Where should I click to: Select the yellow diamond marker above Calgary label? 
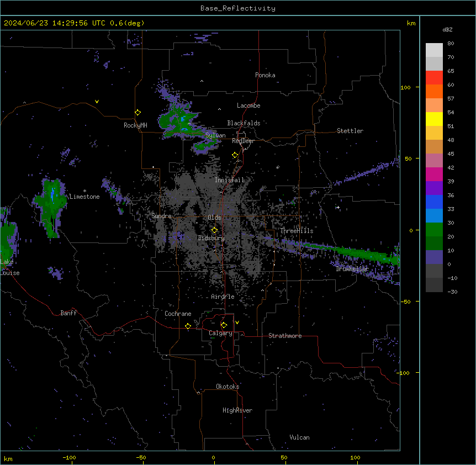[x=224, y=325]
